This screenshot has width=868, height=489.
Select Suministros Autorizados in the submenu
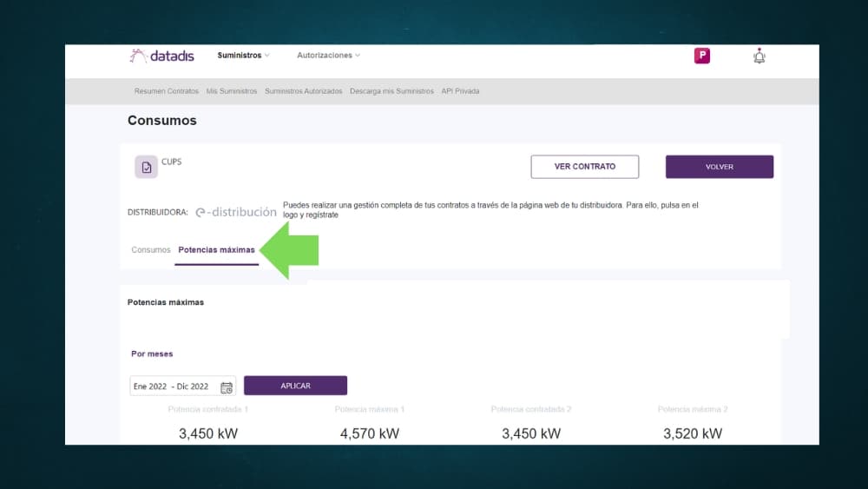coord(304,91)
